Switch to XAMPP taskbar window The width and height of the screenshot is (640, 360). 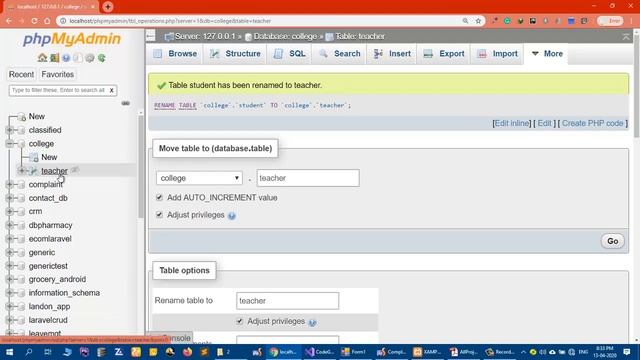click(427, 352)
